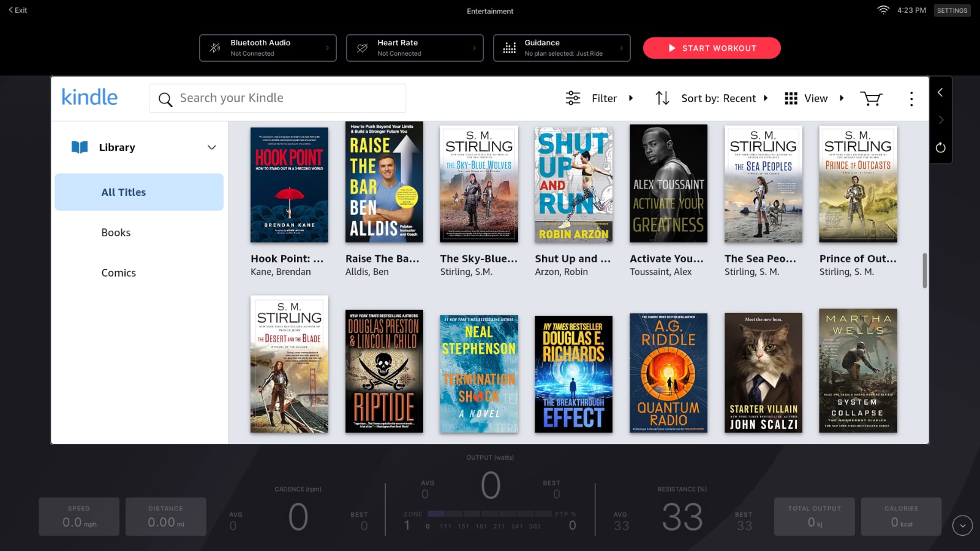
Task: Click the Wi-Fi status icon
Action: (x=883, y=10)
